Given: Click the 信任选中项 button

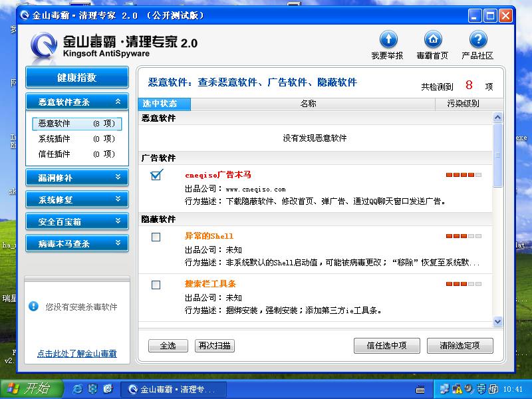Looking at the screenshot, I should tap(387, 346).
